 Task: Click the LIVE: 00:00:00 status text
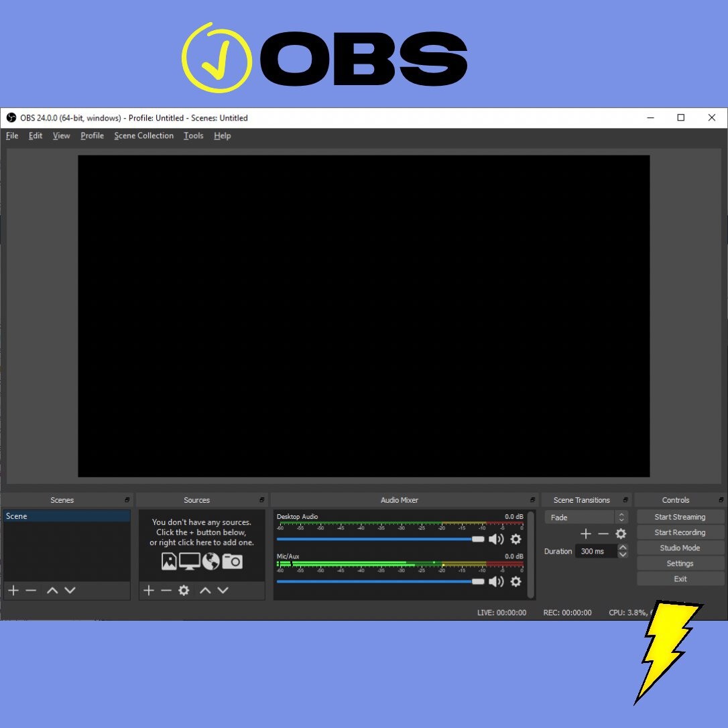pyautogui.click(x=502, y=613)
